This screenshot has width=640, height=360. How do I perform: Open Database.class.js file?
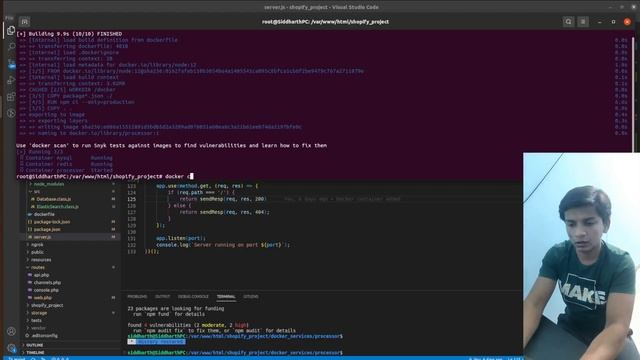click(53, 199)
